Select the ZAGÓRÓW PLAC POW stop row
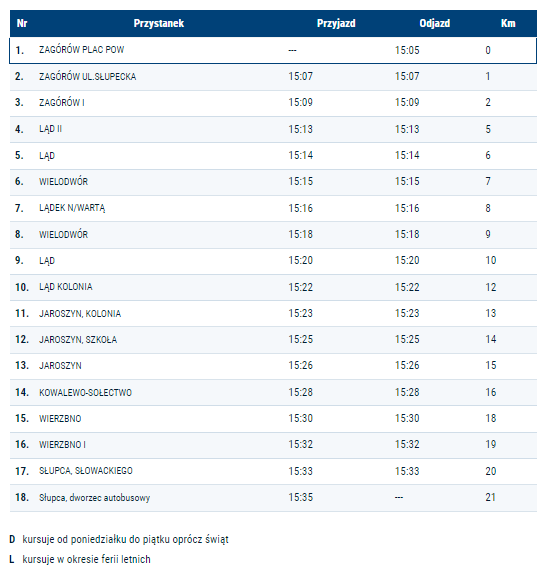This screenshot has height=582, width=546. pyautogui.click(x=273, y=50)
